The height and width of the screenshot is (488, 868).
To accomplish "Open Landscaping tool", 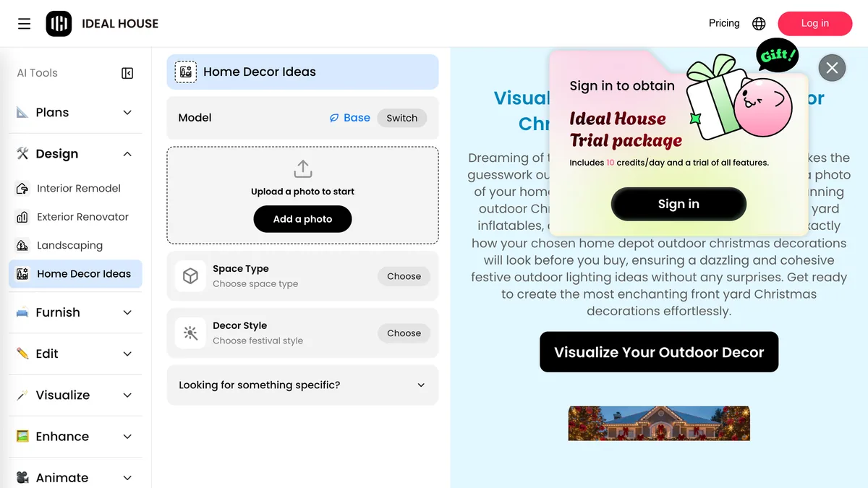I will 75,246.
